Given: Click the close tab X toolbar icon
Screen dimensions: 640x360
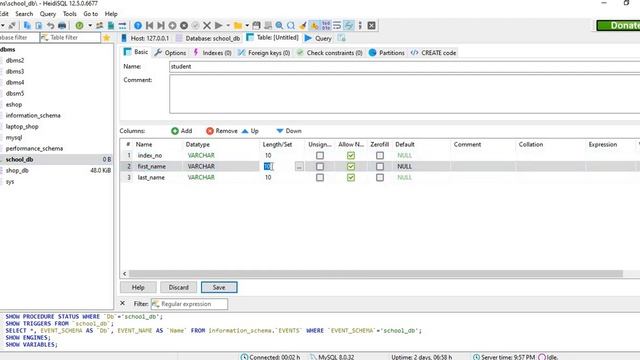Looking at the screenshot, I should tap(371, 25).
